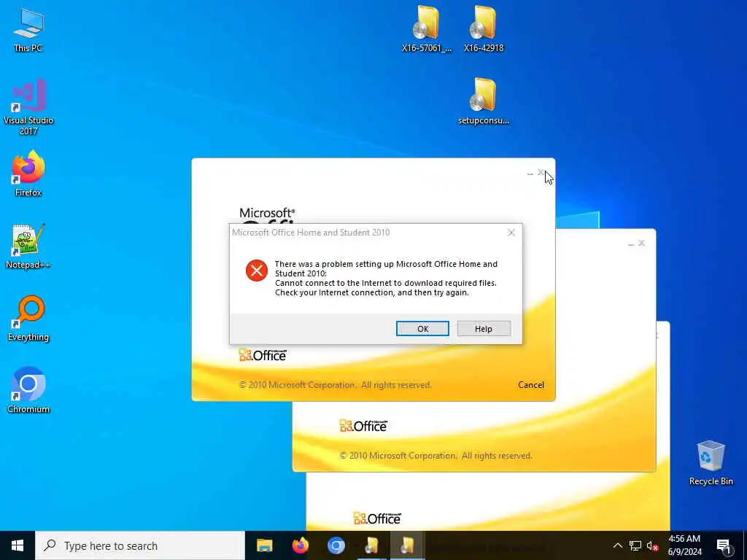Switch to second Office setup taskbar item
Screen dimensions: 747x560
click(407, 545)
